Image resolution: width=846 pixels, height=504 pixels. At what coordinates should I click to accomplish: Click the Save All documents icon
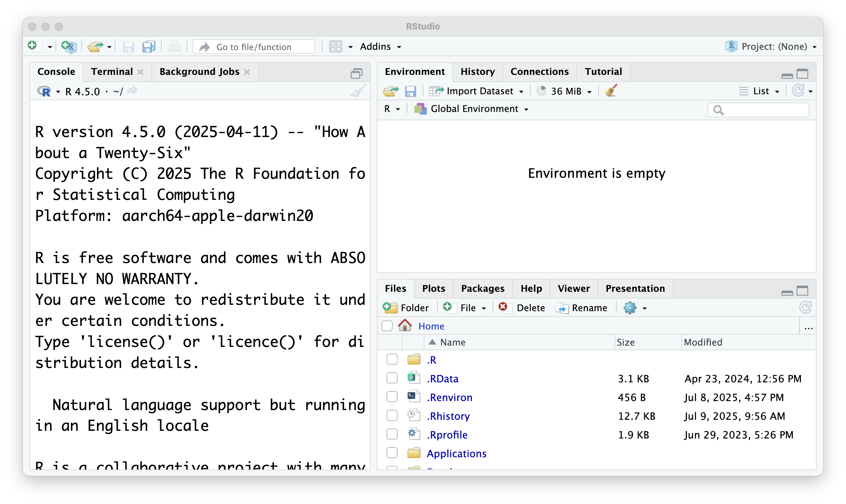[x=148, y=46]
